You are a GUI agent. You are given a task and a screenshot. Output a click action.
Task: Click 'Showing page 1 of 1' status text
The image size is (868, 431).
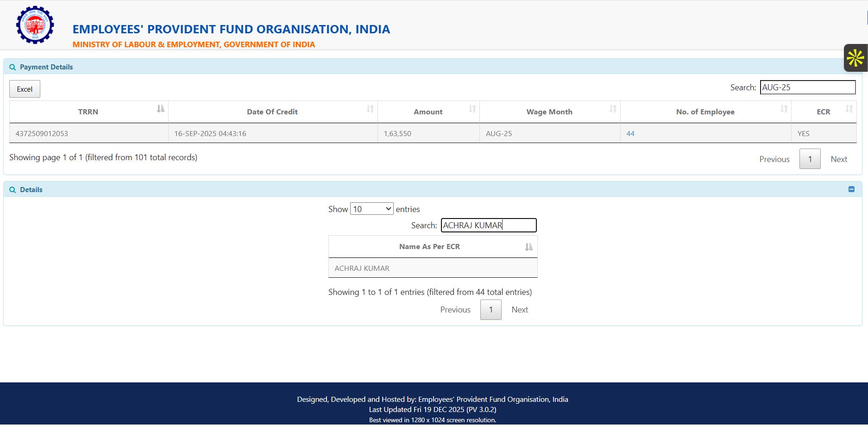tap(103, 157)
